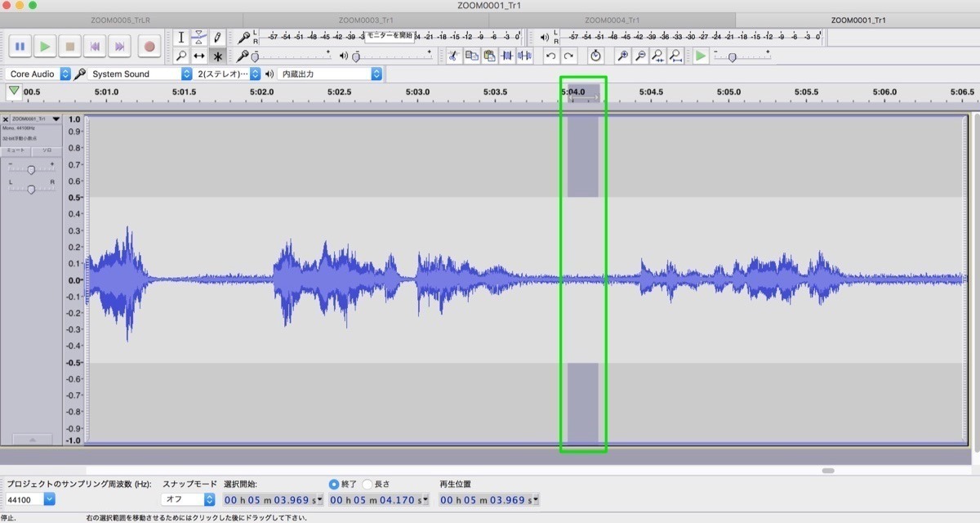
Task: Click the ソロ button on track
Action: point(47,150)
